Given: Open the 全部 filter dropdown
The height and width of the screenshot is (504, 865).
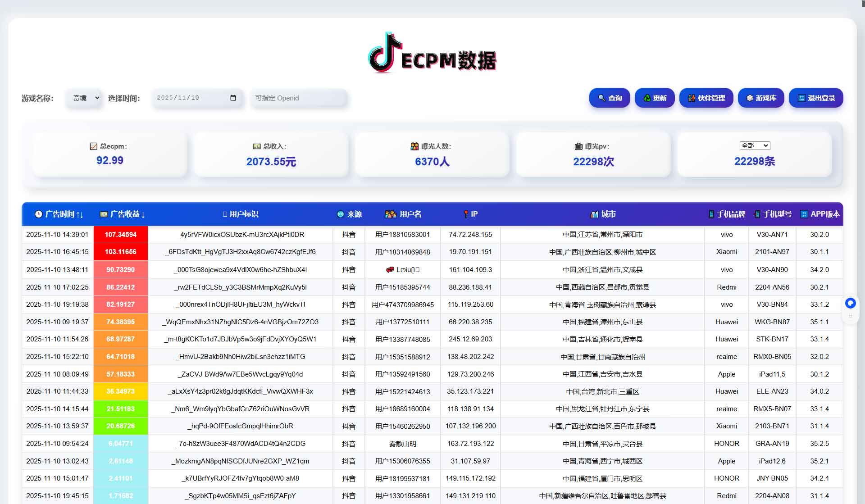Looking at the screenshot, I should (x=755, y=145).
